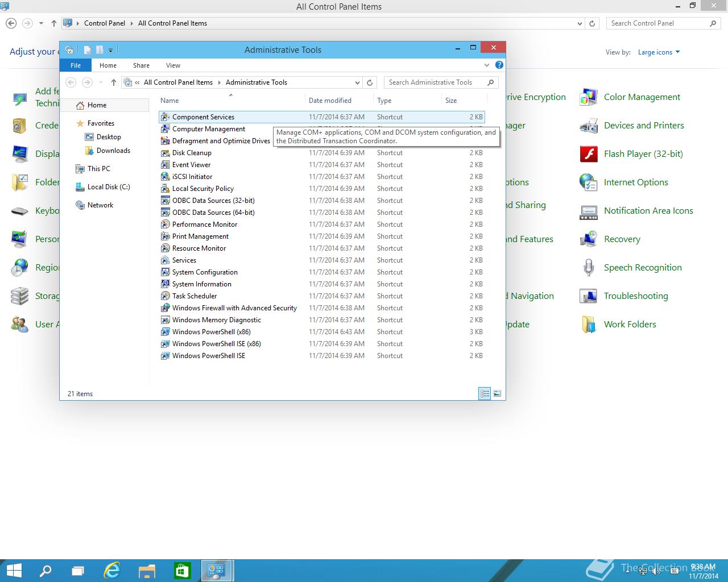The width and height of the screenshot is (728, 582).
Task: Open Search from the taskbar
Action: [x=45, y=571]
